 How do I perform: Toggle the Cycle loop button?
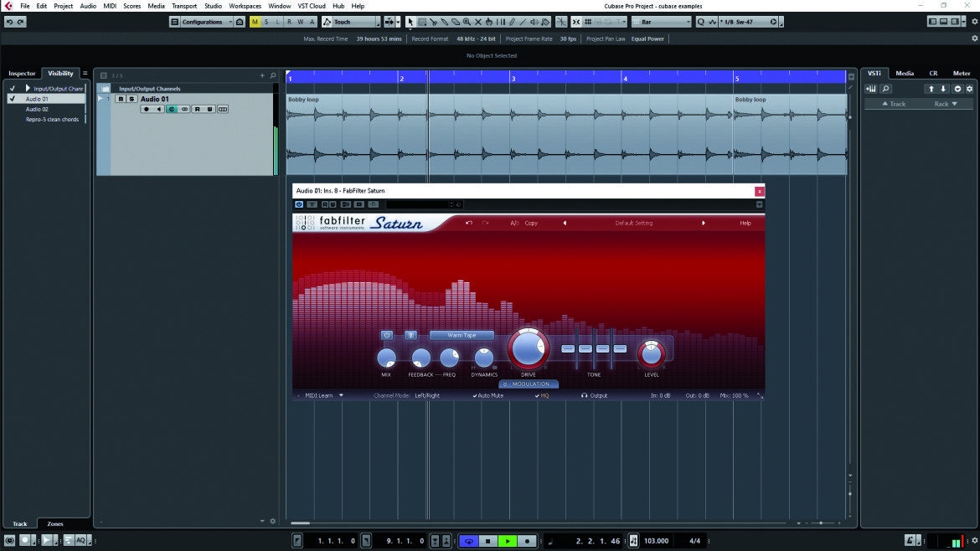tap(469, 541)
